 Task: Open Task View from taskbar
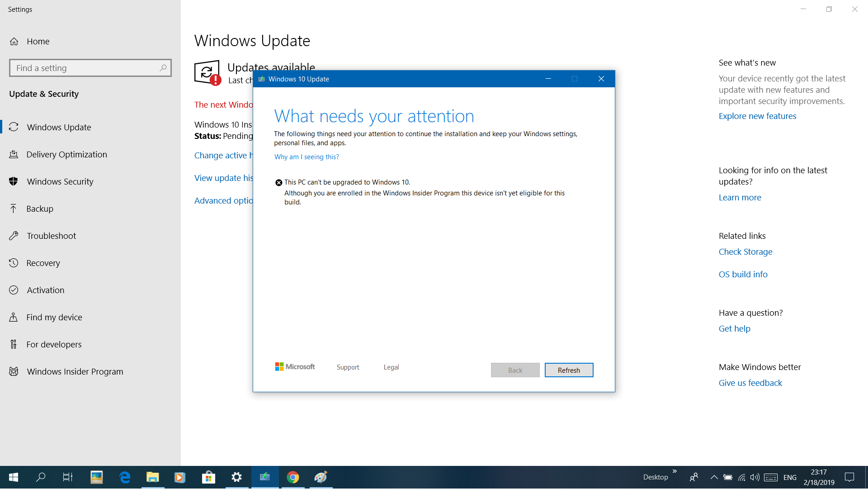68,477
